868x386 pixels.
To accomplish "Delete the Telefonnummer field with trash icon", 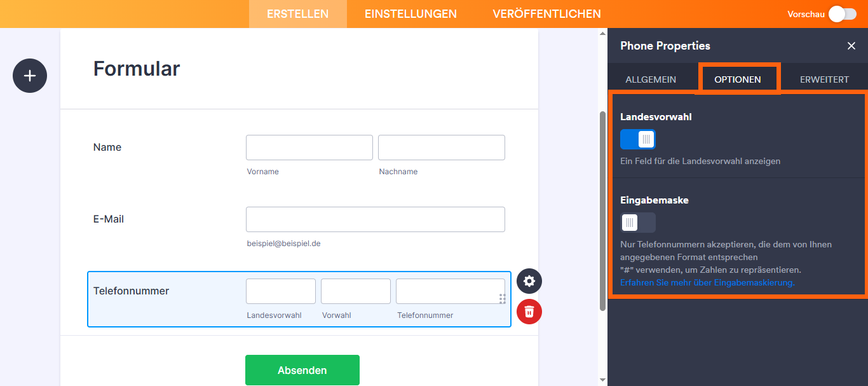I will coord(529,312).
